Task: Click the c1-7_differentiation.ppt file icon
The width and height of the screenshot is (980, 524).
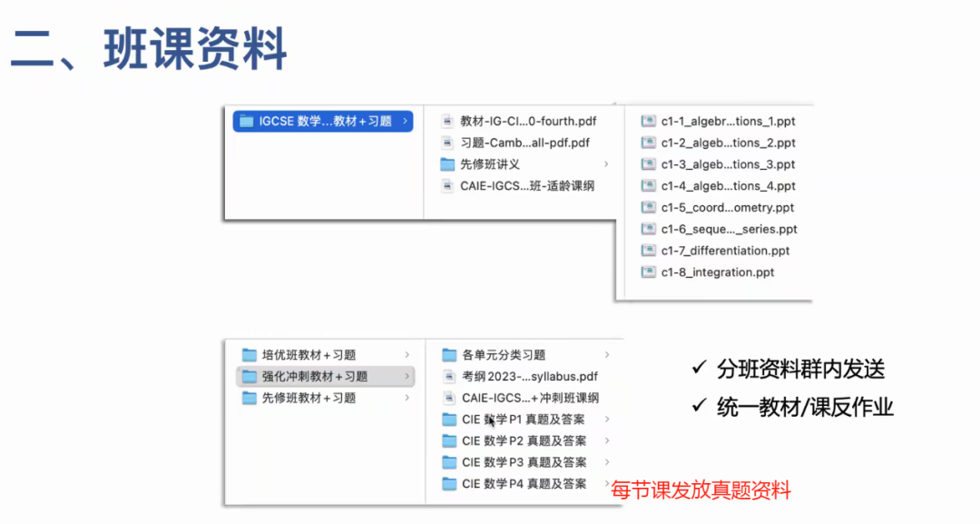Action: [x=648, y=251]
